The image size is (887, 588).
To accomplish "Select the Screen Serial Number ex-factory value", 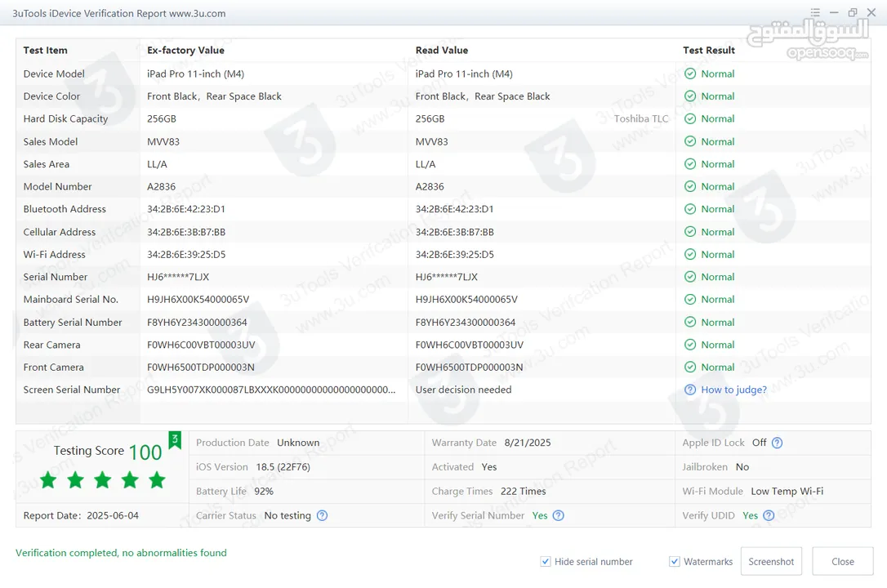I will click(271, 390).
